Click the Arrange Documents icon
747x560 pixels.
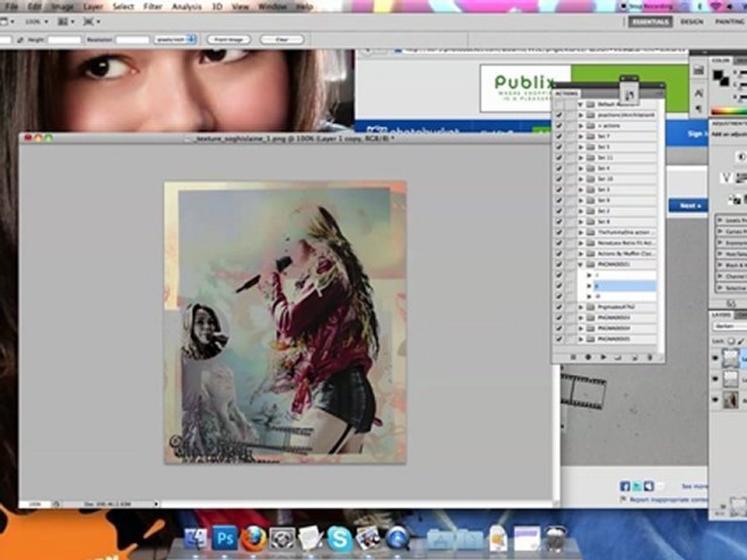pos(65,22)
